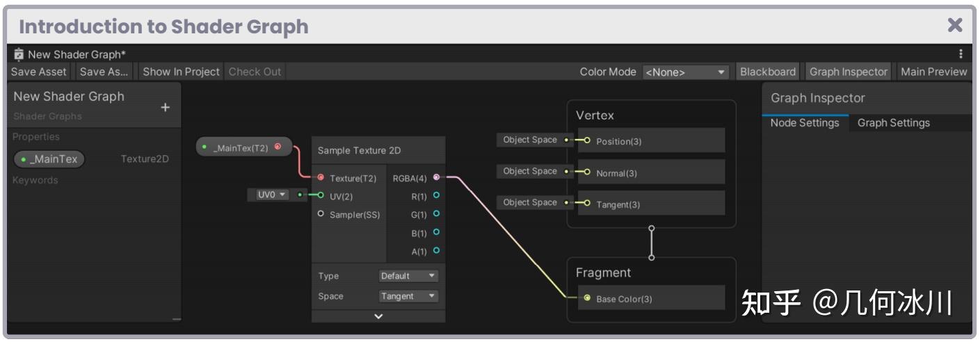980x344 pixels.
Task: Click the Base Color(3) input port
Action: [588, 299]
